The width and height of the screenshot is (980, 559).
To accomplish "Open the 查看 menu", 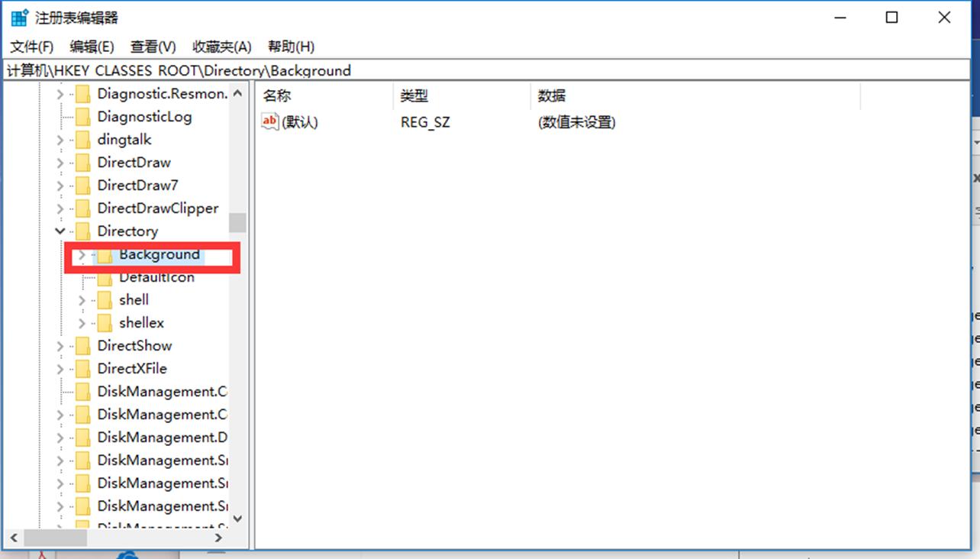I will pyautogui.click(x=151, y=47).
